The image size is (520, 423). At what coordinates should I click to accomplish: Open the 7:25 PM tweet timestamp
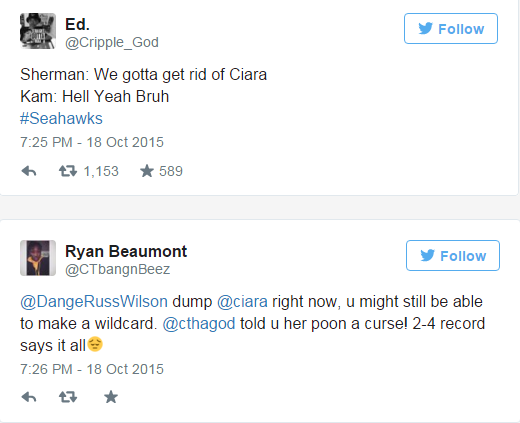point(92,142)
